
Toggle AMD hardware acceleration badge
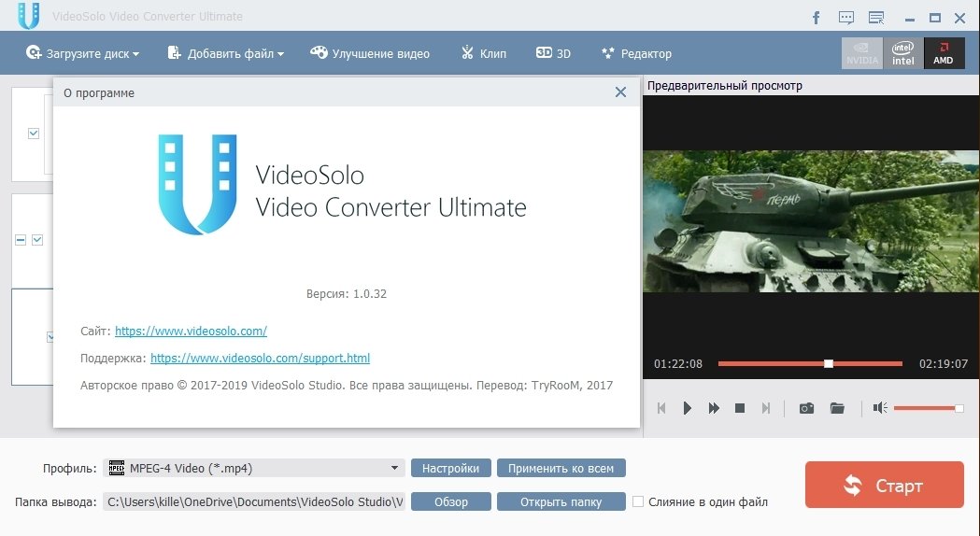(944, 53)
